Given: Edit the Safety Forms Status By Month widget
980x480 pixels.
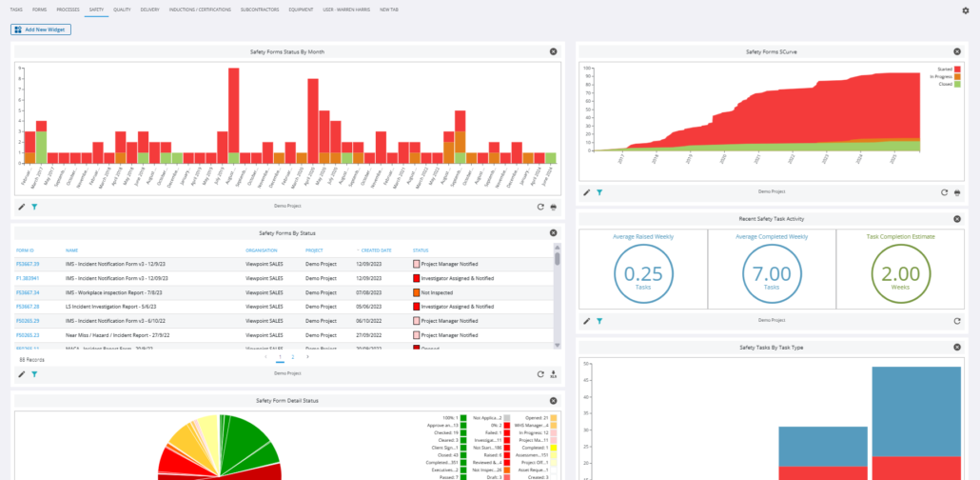Looking at the screenshot, I should 22,206.
